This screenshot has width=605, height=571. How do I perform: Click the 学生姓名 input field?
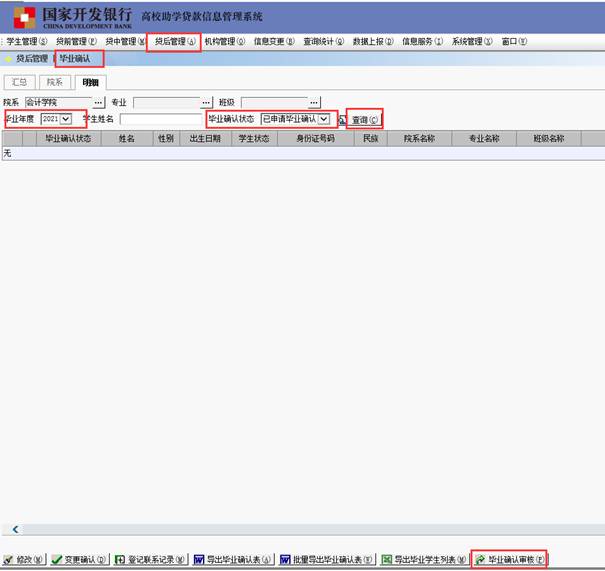[x=160, y=119]
